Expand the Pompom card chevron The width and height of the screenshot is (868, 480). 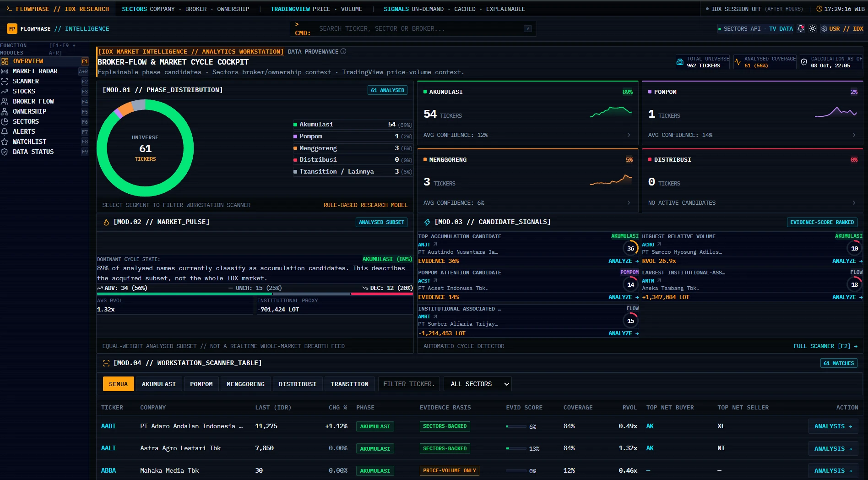click(854, 135)
